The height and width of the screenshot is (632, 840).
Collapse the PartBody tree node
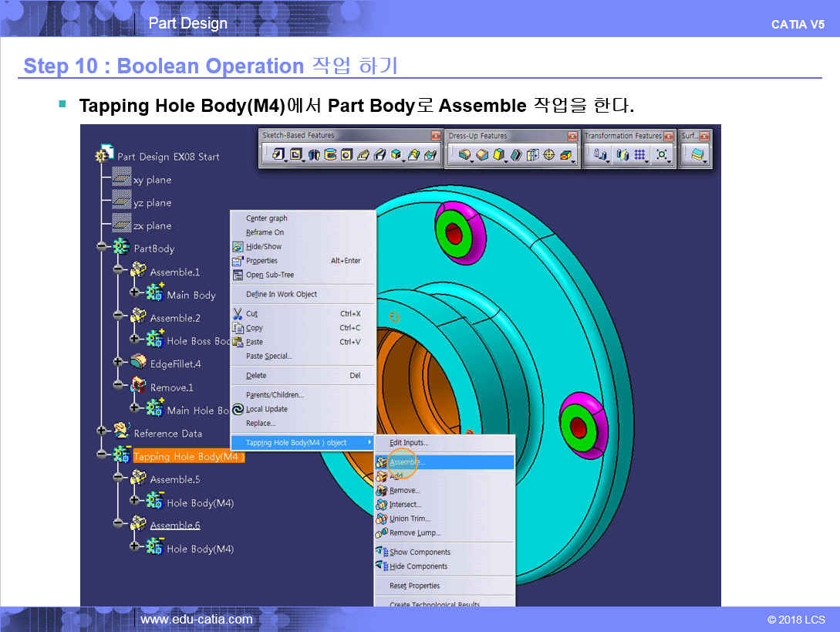pos(102,248)
